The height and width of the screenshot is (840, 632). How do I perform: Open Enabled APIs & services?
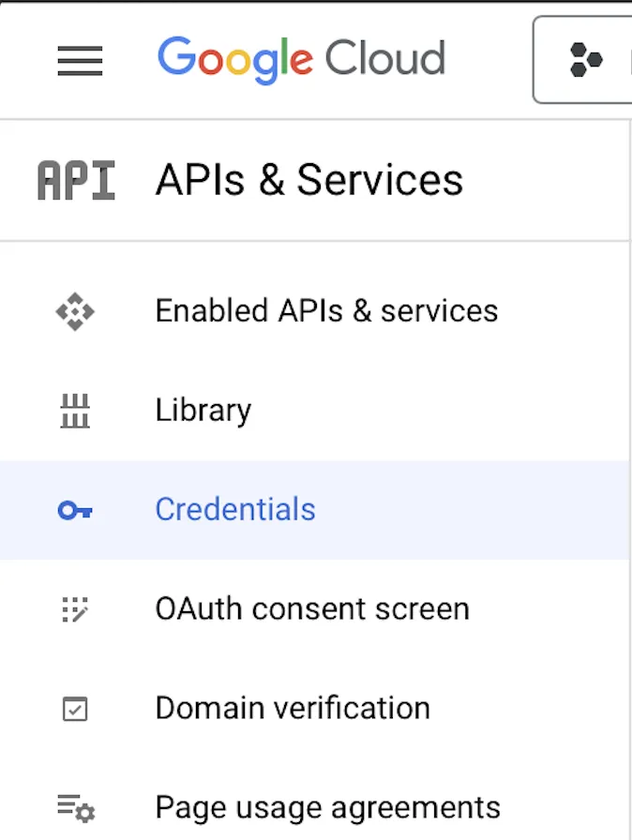pyautogui.click(x=326, y=311)
